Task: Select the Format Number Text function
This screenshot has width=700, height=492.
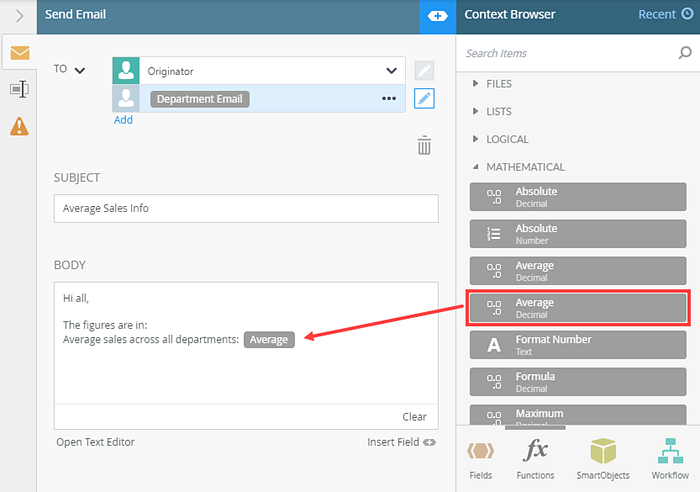Action: coord(578,345)
